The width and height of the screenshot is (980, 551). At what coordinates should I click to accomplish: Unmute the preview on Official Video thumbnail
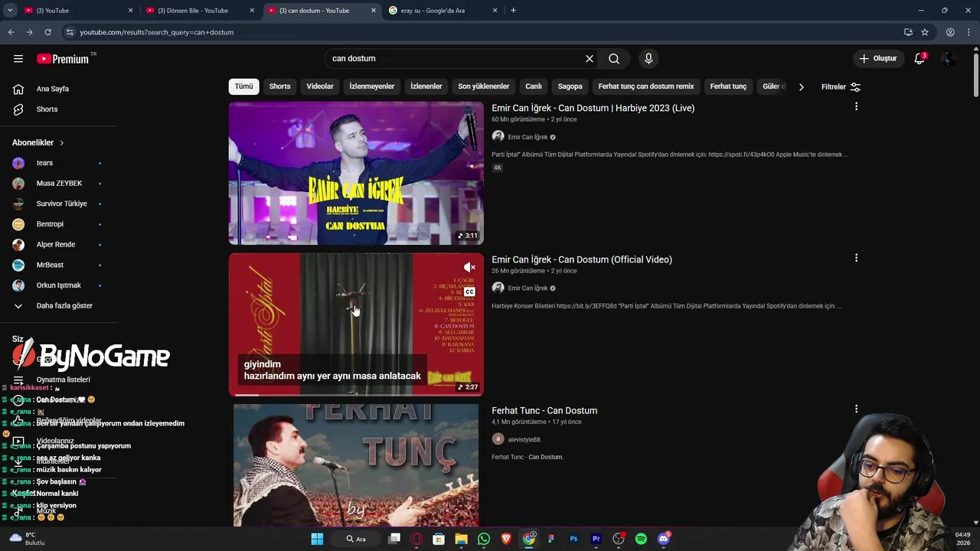pos(469,267)
